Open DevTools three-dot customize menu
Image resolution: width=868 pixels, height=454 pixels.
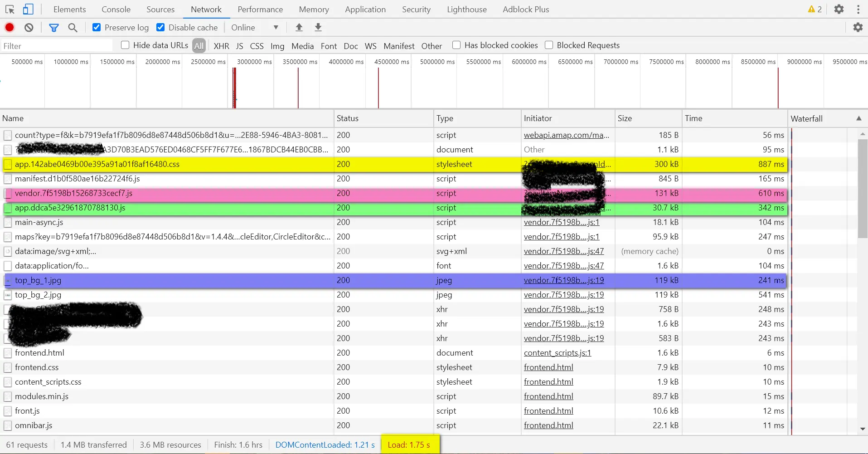pos(858,9)
